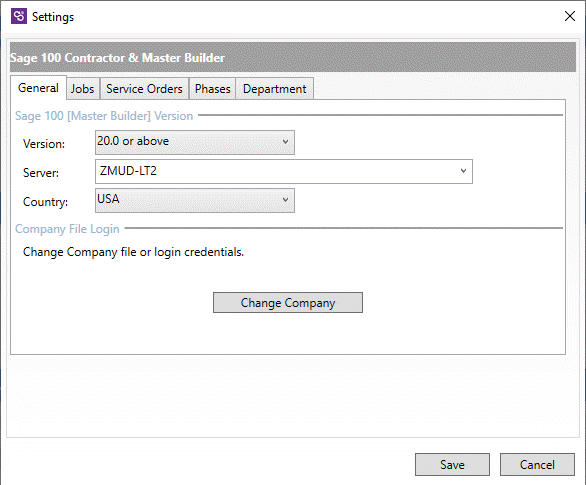Click the Settings window title text

click(53, 17)
